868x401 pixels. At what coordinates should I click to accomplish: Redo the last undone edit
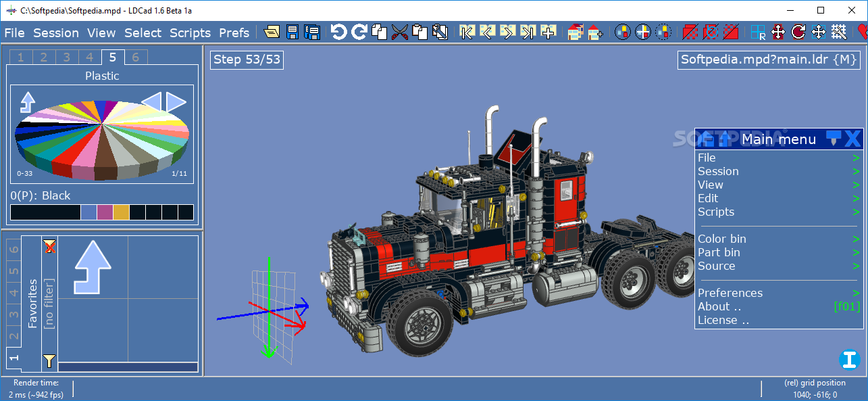click(x=359, y=32)
